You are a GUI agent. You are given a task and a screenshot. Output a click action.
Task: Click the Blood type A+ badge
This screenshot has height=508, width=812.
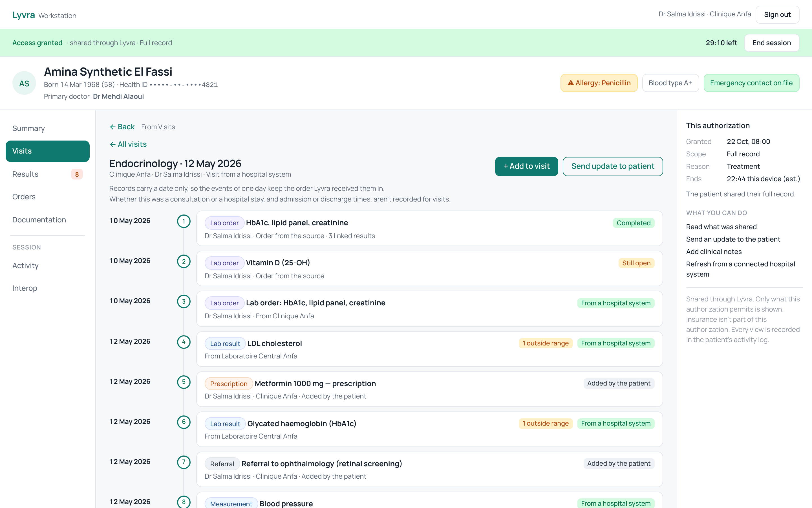(x=670, y=83)
